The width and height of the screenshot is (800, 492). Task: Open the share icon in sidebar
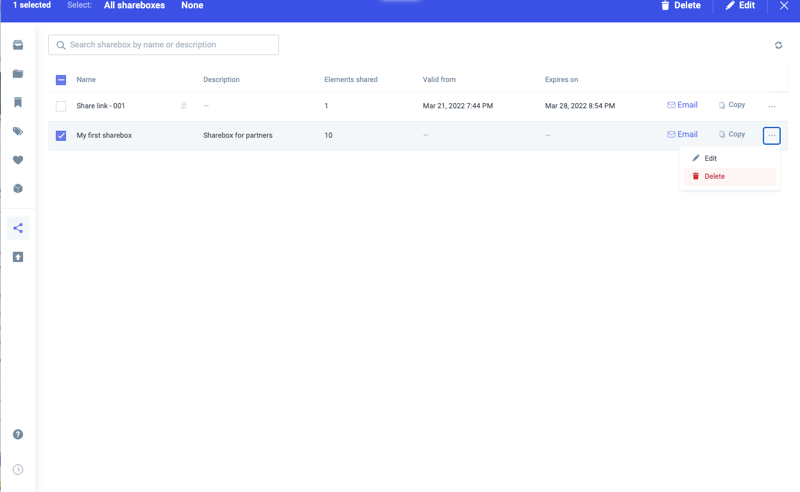pos(18,228)
